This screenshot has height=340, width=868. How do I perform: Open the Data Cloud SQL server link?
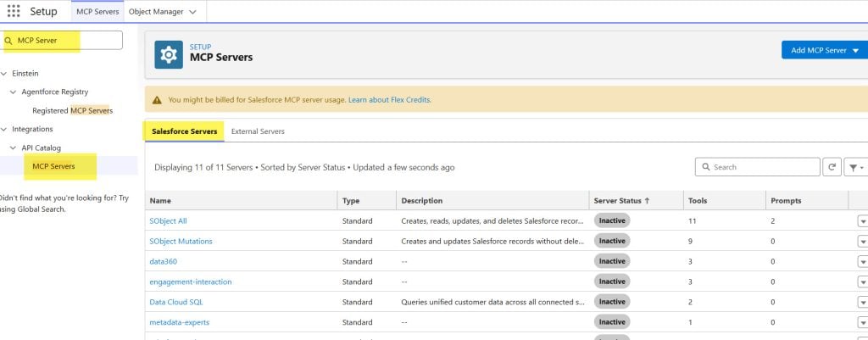click(x=176, y=303)
